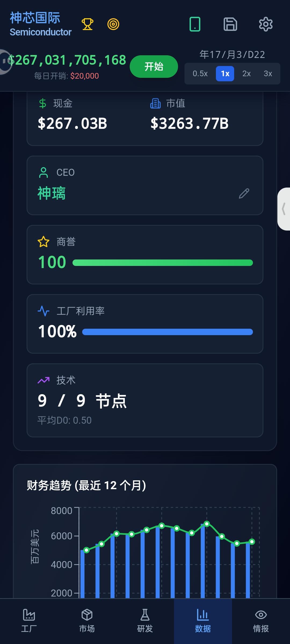Select the 数据 data tab
The width and height of the screenshot is (290, 644).
pos(203,621)
